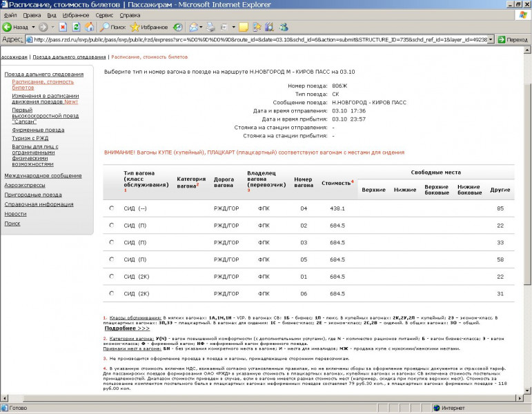Select the СИД (2К) wagon 06 radio button
This screenshot has width=532, height=414.
pyautogui.click(x=112, y=293)
